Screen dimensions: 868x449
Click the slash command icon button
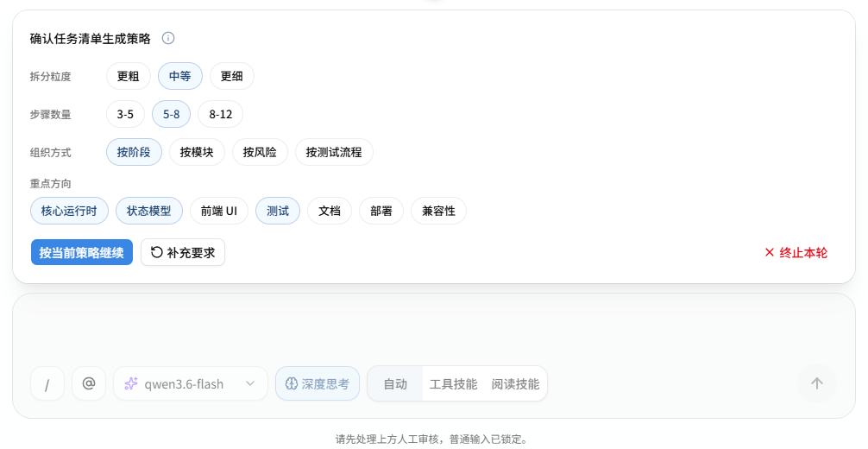tap(47, 383)
